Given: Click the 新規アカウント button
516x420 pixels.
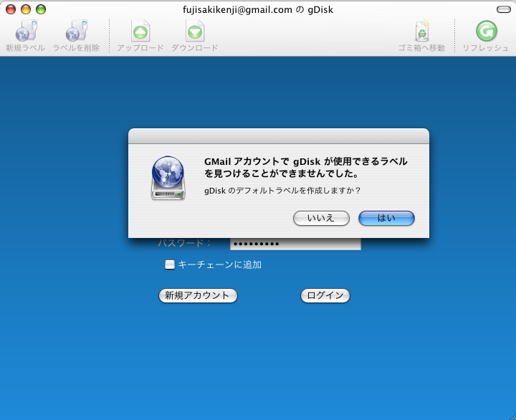Looking at the screenshot, I should click(198, 295).
